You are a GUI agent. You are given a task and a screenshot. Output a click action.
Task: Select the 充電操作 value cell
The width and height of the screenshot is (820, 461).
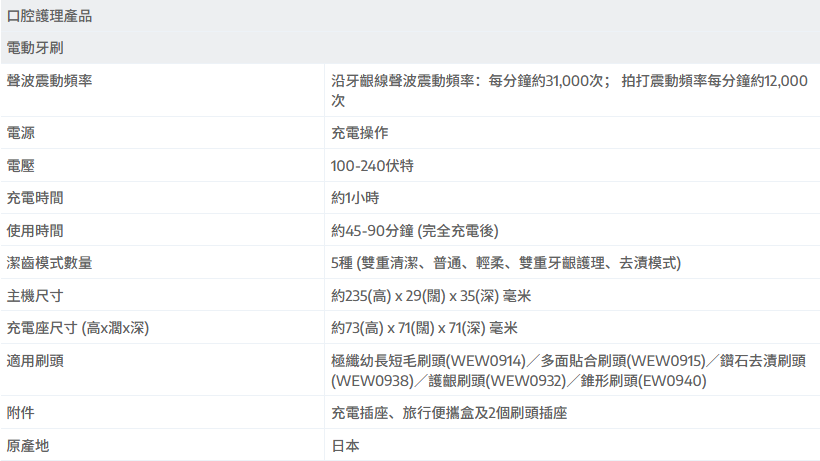(359, 133)
